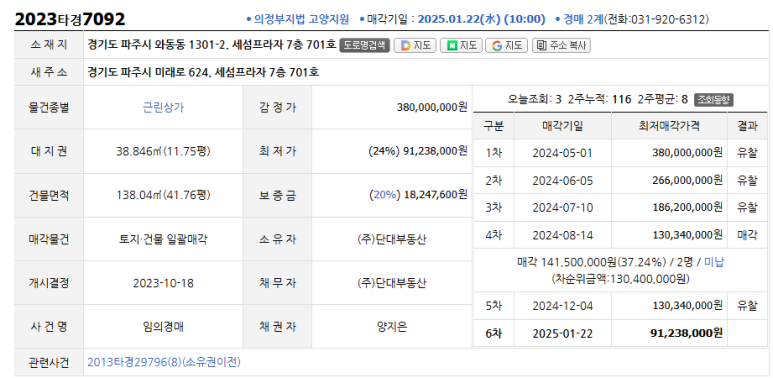This screenshot has height=378, width=773.
Task: Click the 최저매각가격 column header
Action: point(669,126)
